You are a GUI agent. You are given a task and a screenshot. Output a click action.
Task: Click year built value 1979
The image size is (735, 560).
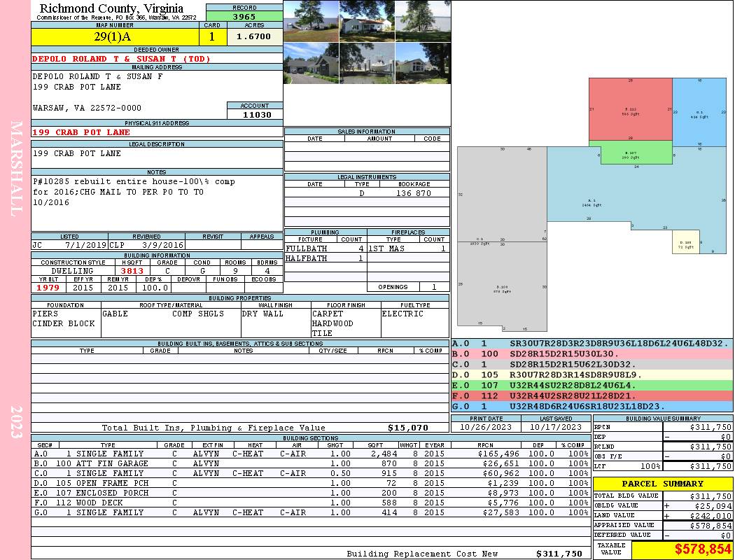coord(48,288)
